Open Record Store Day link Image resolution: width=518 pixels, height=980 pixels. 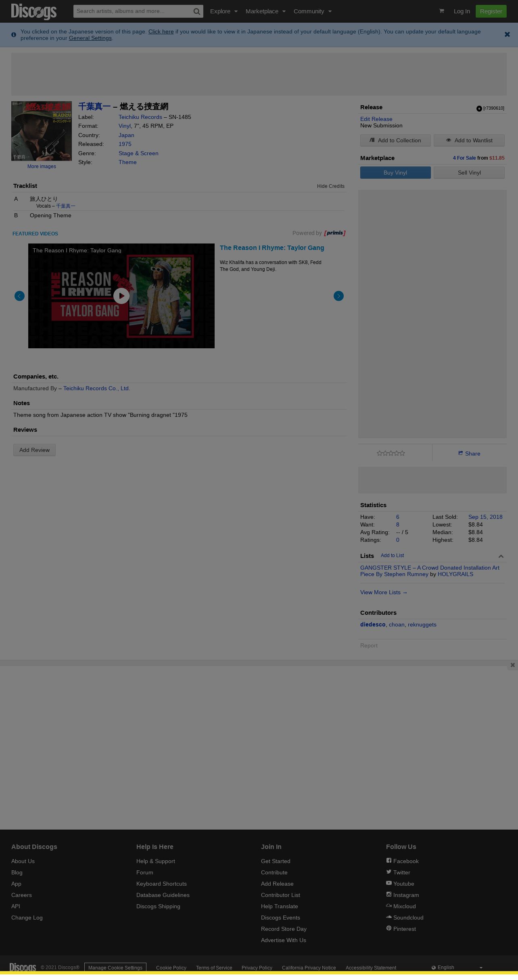284,929
